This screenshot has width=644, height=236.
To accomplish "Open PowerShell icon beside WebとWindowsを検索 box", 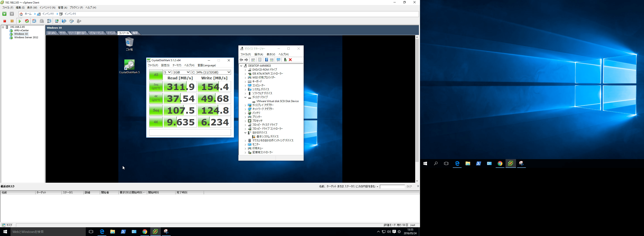I will click(123, 232).
